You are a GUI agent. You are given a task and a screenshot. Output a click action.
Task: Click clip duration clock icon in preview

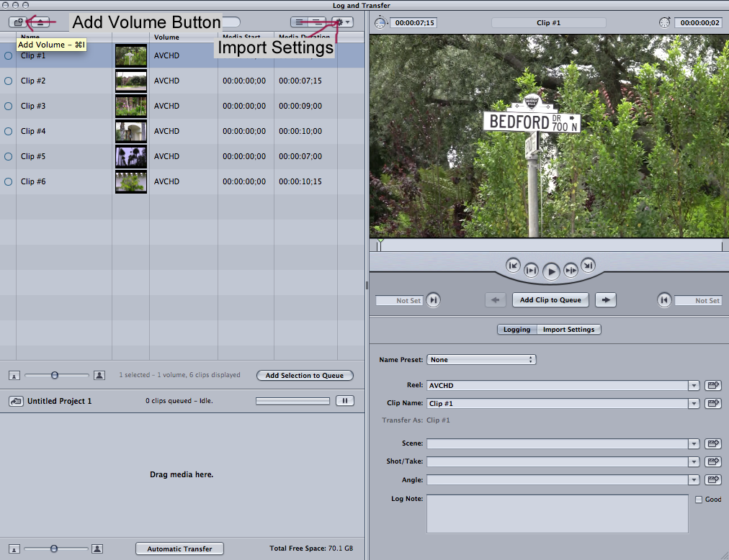380,22
